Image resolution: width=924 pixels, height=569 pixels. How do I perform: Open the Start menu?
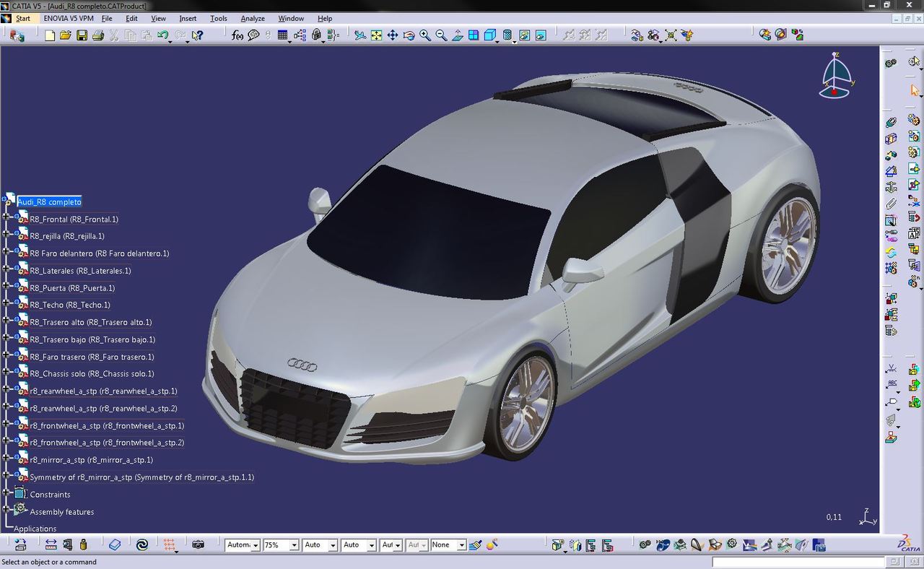pyautogui.click(x=23, y=18)
